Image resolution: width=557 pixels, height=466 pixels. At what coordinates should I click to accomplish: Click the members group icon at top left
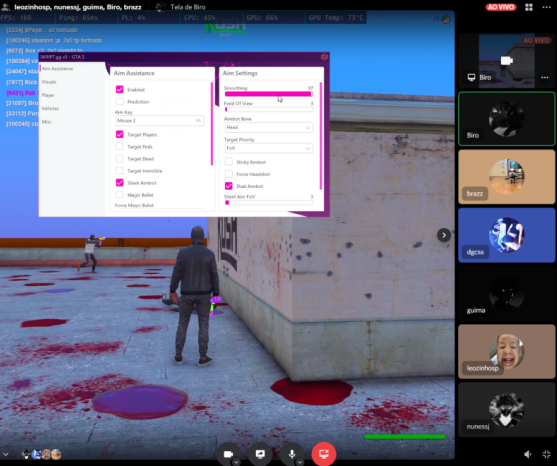click(x=5, y=7)
